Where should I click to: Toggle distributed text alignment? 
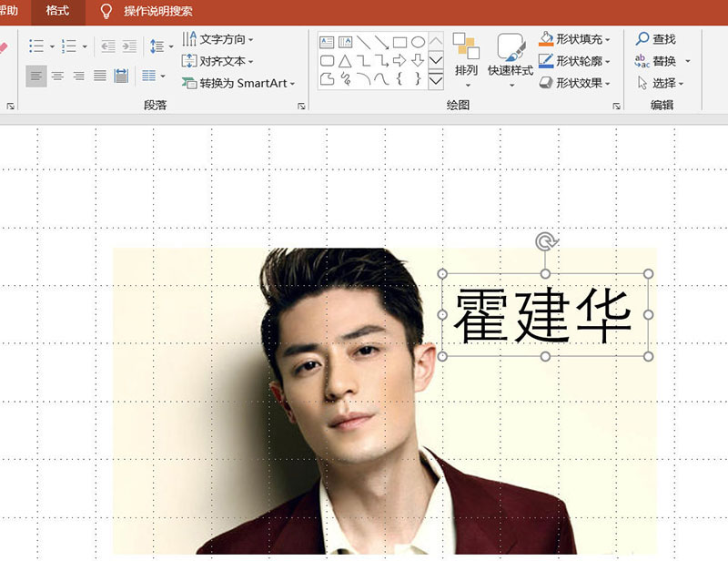121,76
